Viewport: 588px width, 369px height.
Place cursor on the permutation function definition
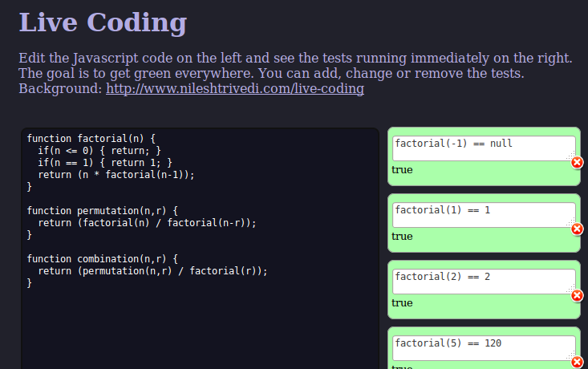tap(103, 211)
